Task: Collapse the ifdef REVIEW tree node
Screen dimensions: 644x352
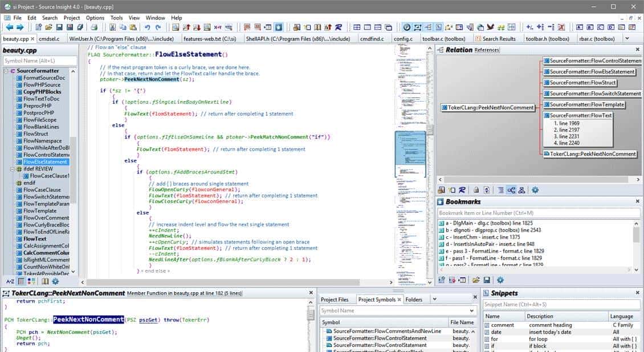Action: (13, 169)
